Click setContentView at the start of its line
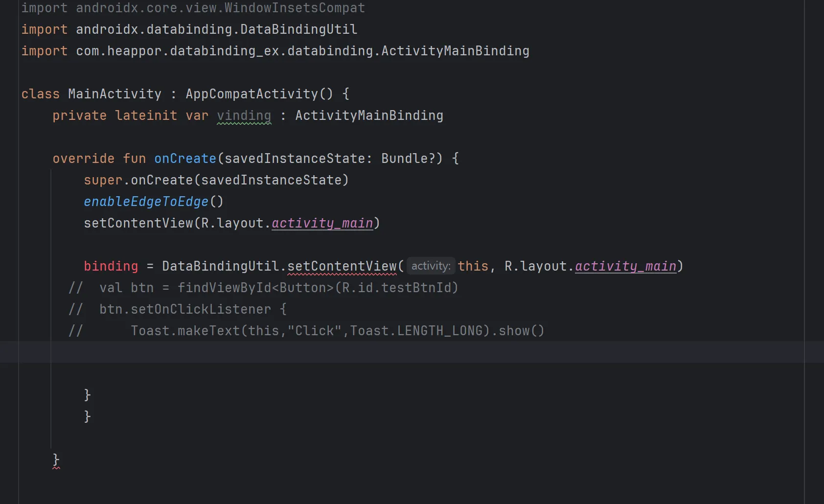 pos(138,223)
